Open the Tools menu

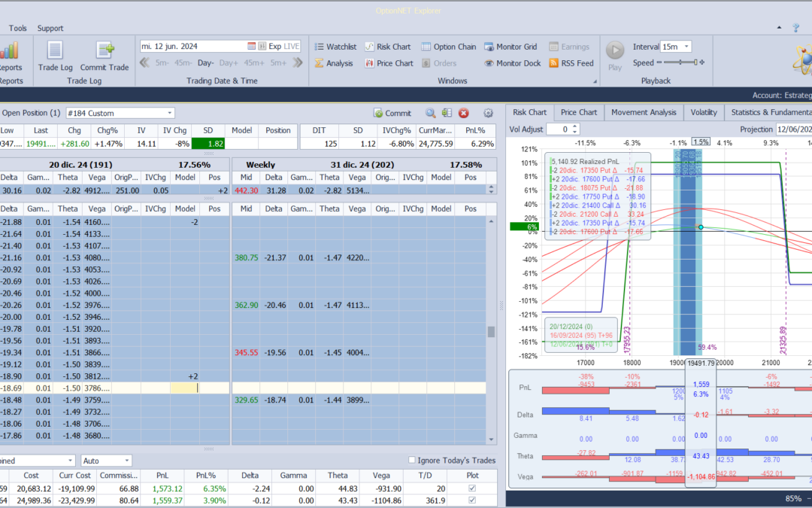coord(17,28)
